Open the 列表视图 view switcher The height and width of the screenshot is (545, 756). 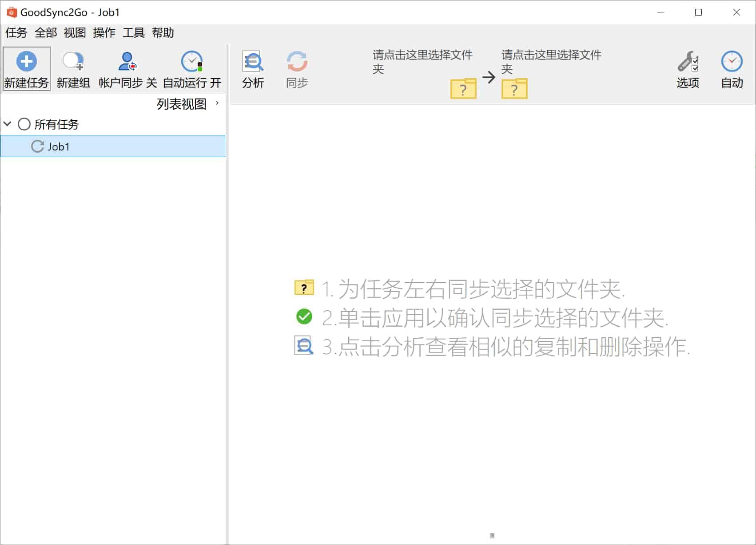tap(180, 104)
